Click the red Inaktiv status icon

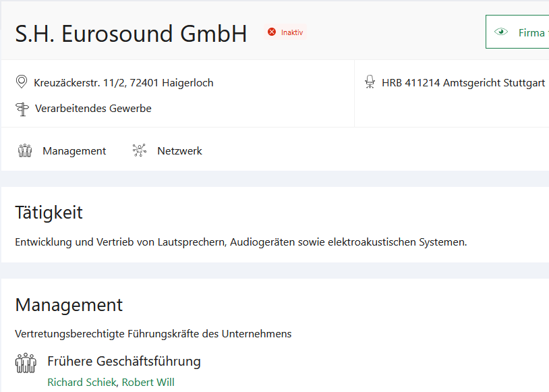(272, 32)
